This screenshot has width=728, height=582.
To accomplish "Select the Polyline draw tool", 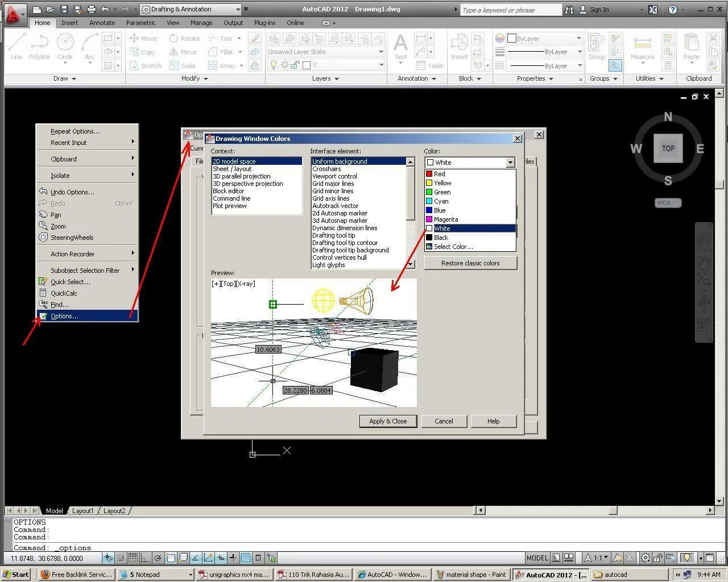I will [x=39, y=46].
